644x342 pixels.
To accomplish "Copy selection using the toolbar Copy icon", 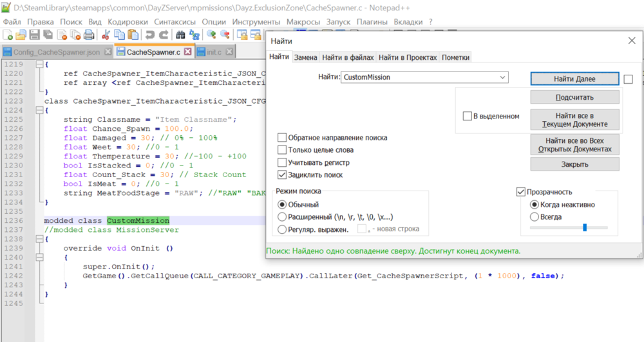I will click(x=119, y=35).
